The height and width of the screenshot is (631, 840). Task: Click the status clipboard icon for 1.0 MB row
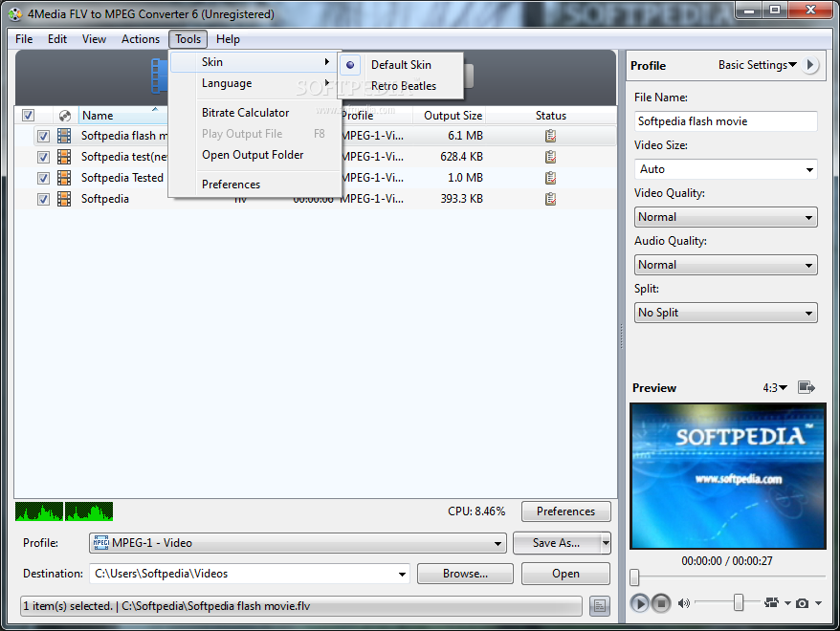pyautogui.click(x=550, y=178)
